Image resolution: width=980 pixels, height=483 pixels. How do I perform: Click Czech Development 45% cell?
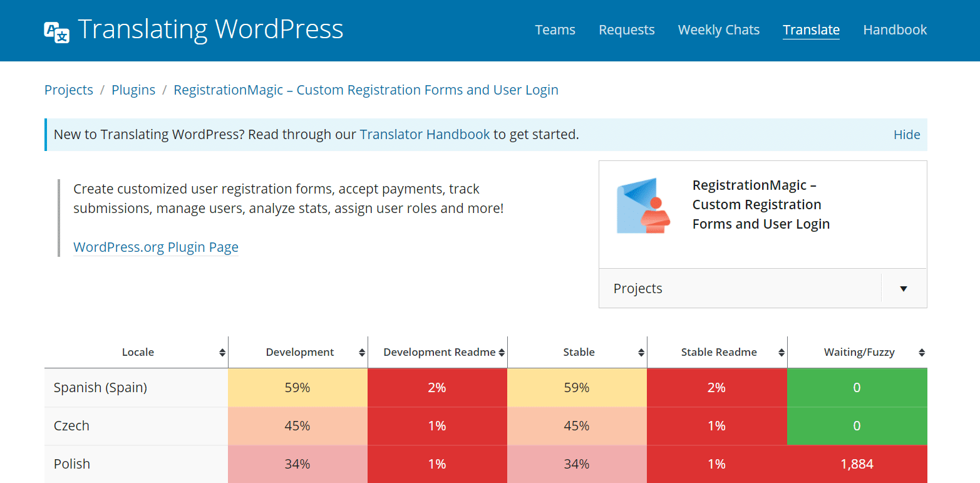click(x=297, y=426)
